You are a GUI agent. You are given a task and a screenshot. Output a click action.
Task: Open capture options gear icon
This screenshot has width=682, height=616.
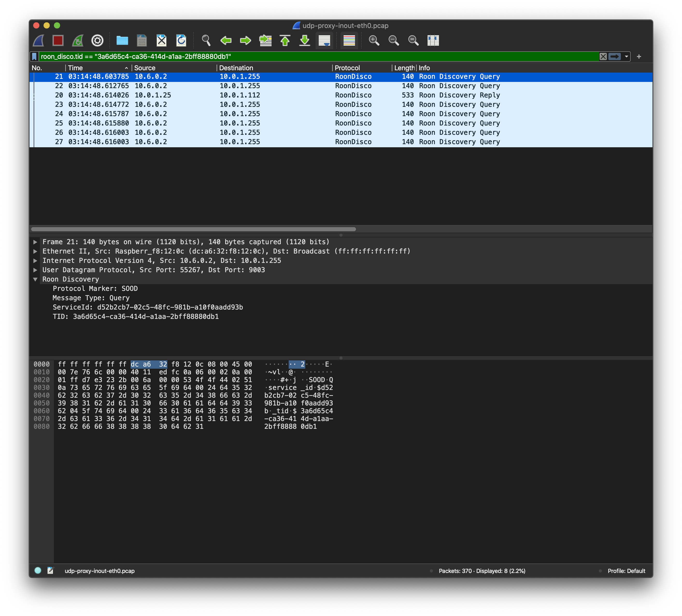click(97, 41)
